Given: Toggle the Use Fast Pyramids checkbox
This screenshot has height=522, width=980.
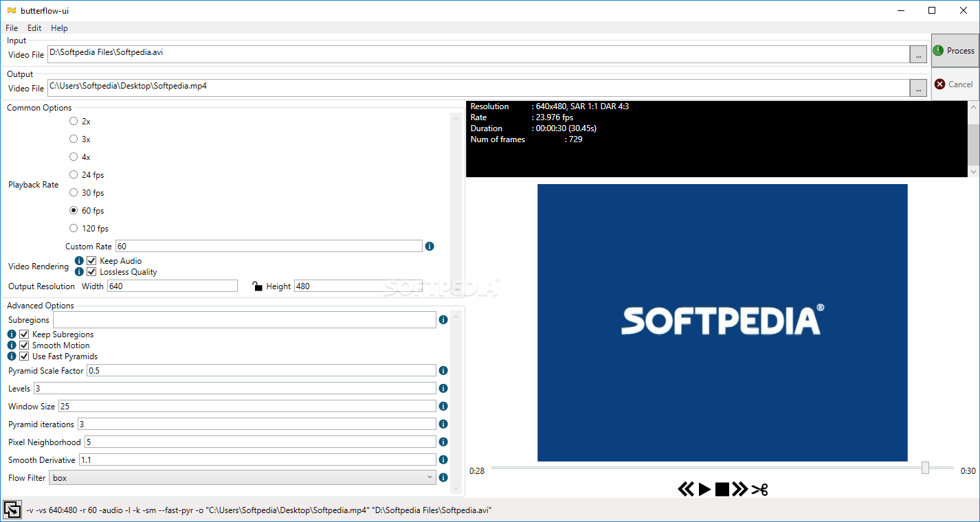Looking at the screenshot, I should (x=24, y=356).
